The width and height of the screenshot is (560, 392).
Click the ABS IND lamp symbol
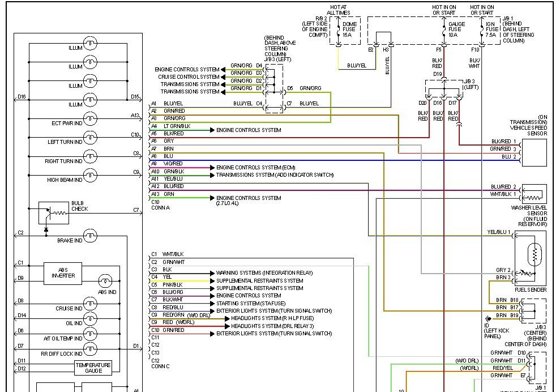[x=105, y=281]
